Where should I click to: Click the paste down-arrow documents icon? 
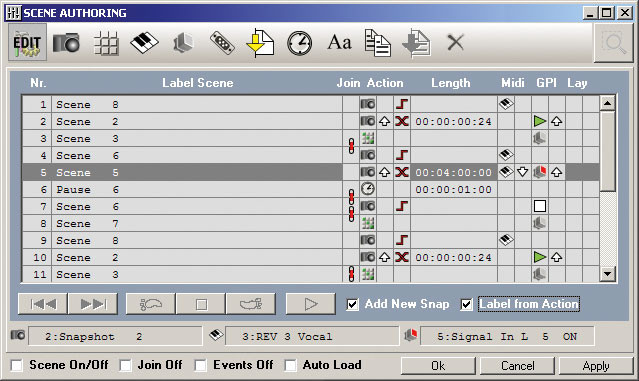point(416,43)
